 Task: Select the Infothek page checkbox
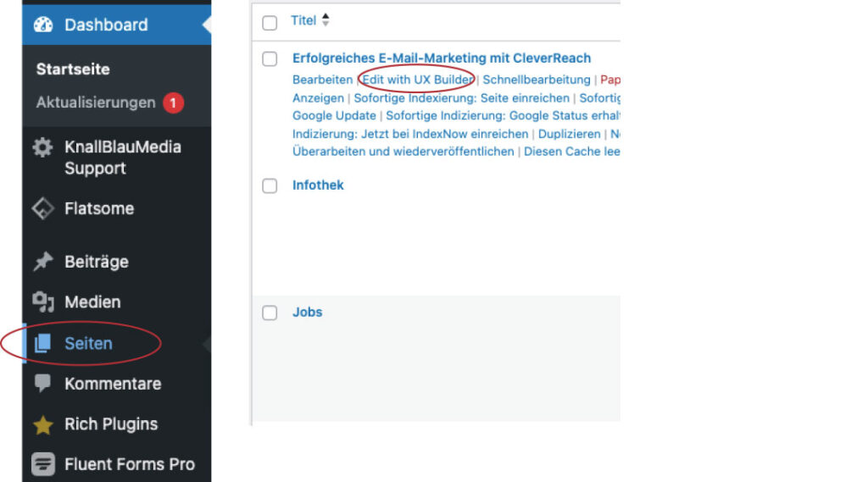pos(270,186)
